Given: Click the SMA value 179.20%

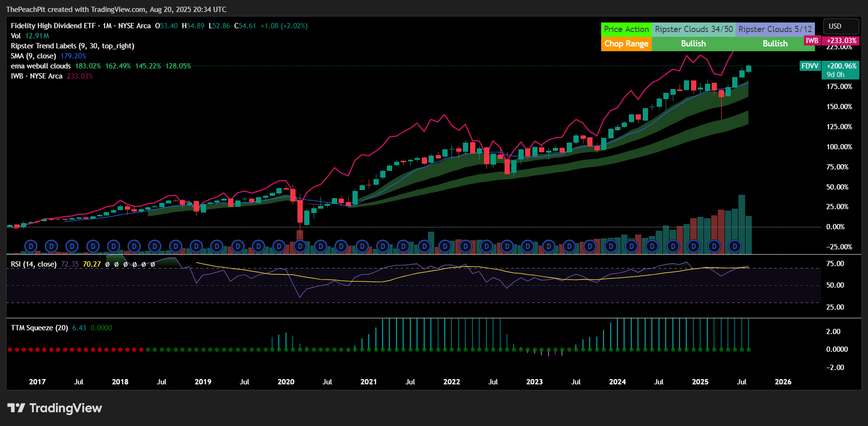Looking at the screenshot, I should 73,56.
